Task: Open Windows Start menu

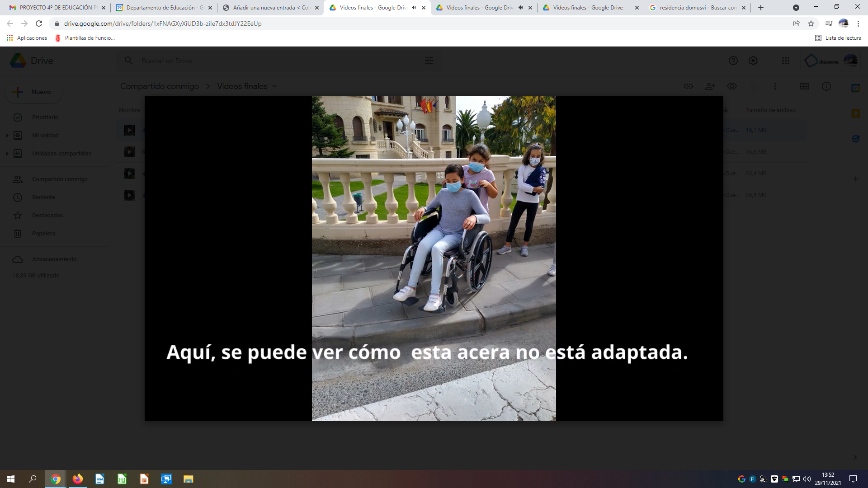Action: click(x=11, y=479)
